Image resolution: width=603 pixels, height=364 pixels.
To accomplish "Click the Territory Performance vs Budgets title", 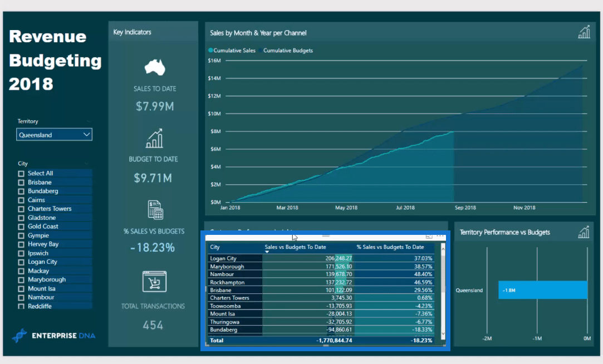I will pos(504,232).
